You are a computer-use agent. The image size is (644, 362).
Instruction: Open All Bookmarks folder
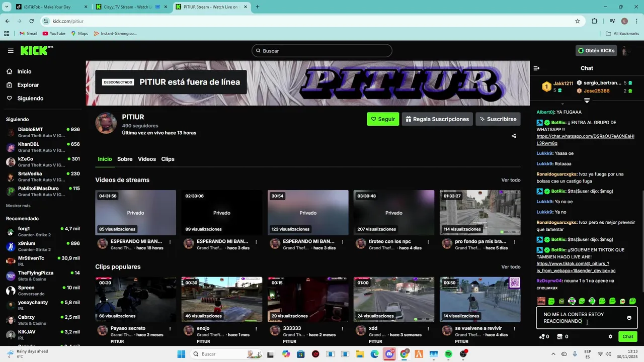tap(622, 34)
